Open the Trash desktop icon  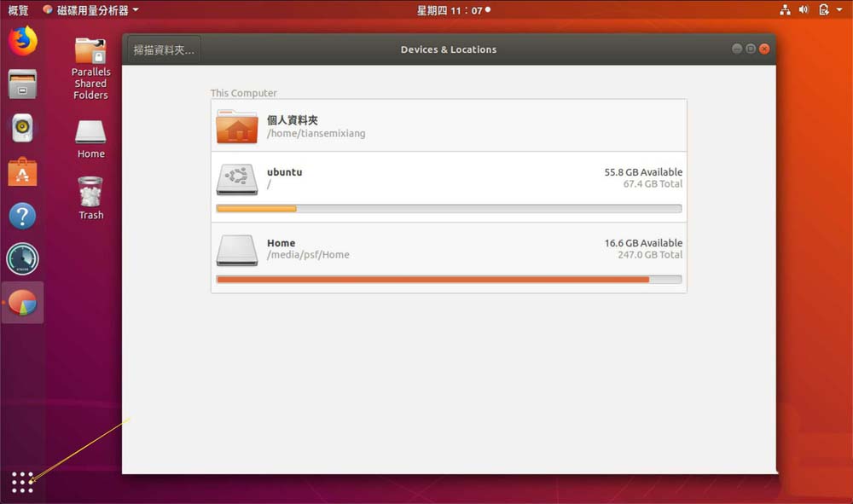pos(91,199)
